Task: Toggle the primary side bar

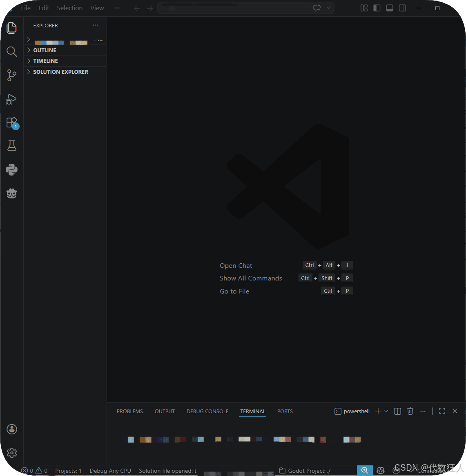Action: coord(377,8)
